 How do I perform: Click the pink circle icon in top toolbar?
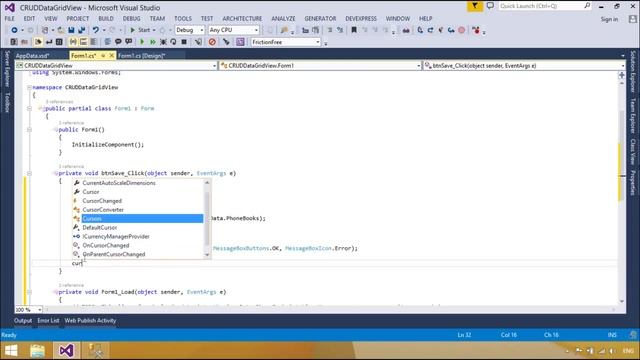click(x=462, y=30)
